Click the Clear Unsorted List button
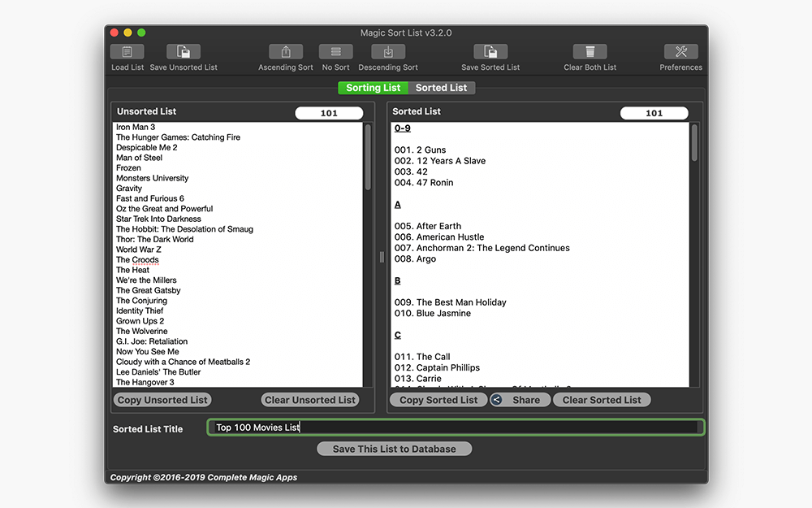The image size is (812, 508). pos(309,400)
